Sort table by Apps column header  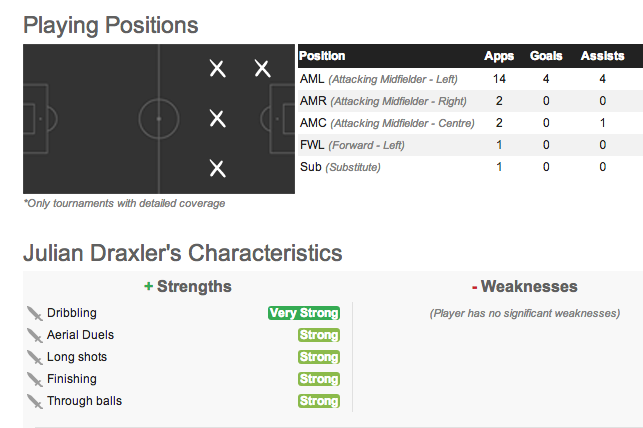tap(499, 56)
